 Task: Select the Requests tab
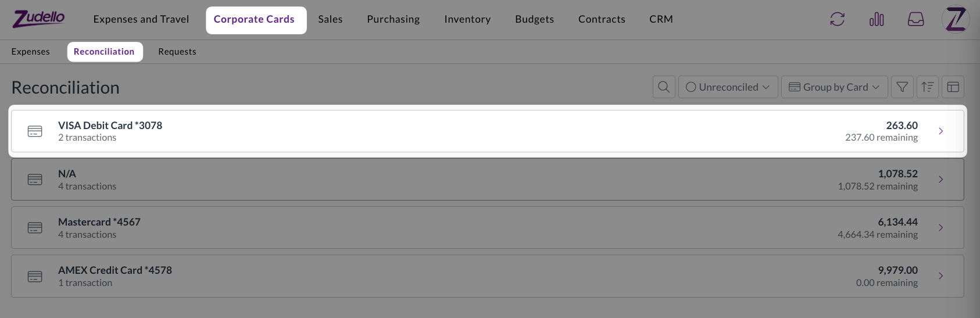(177, 52)
